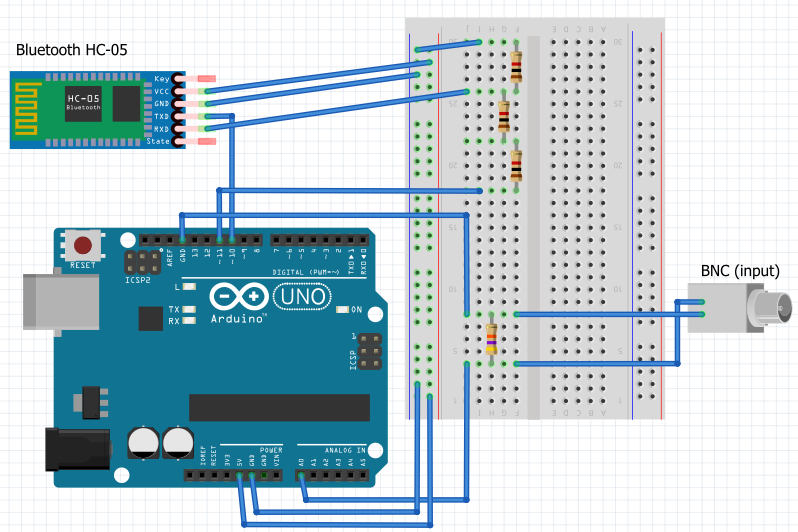The width and height of the screenshot is (798, 532).
Task: Select the BNC connector component
Action: tap(739, 308)
